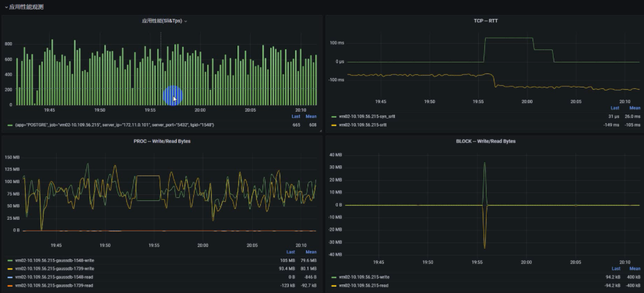
Task: Click the gaussdb-1548-read legend color indicator
Action: pyautogui.click(x=10, y=276)
